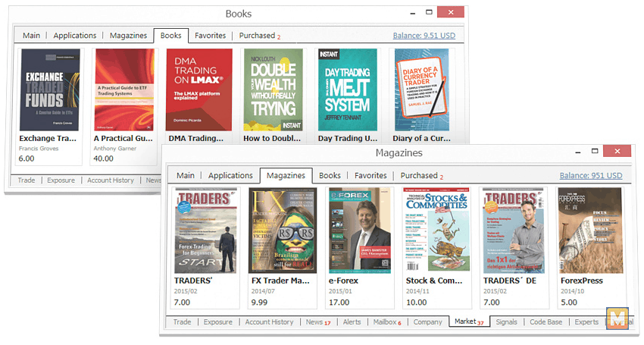The image size is (644, 345).
Task: Click author name Anthony Garner
Action: [114, 149]
